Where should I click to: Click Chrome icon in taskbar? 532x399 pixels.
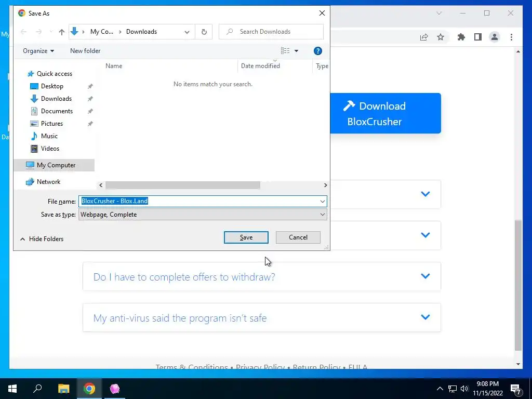(x=89, y=389)
